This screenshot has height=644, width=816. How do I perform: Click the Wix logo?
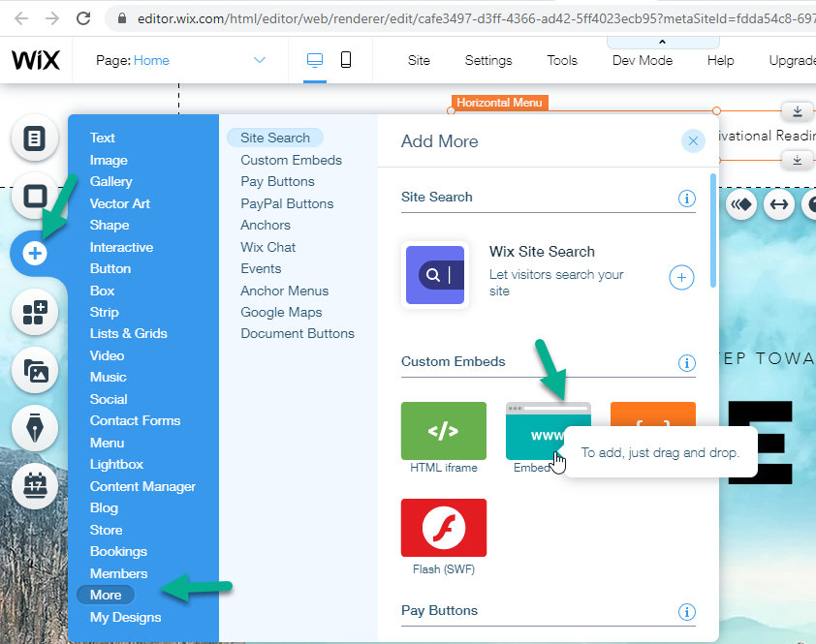[x=36, y=60]
